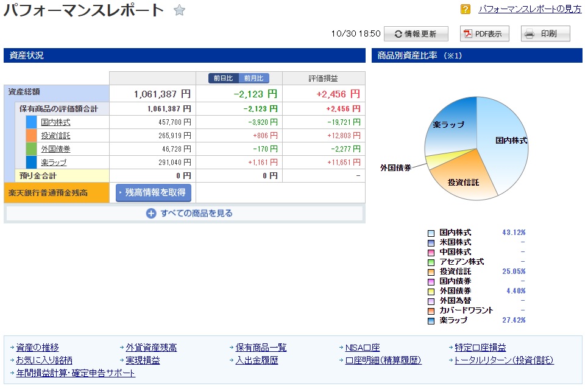The height and width of the screenshot is (389, 588).
Task: Open the お気に入り銘柄 link
Action: click(44, 360)
